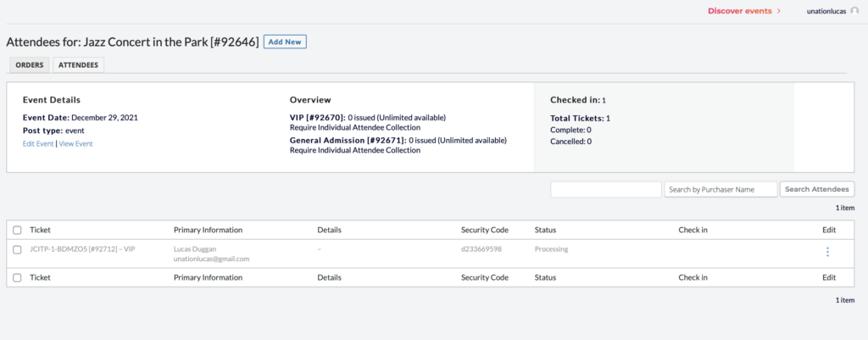
Task: Open the Edit Event link
Action: (x=38, y=143)
